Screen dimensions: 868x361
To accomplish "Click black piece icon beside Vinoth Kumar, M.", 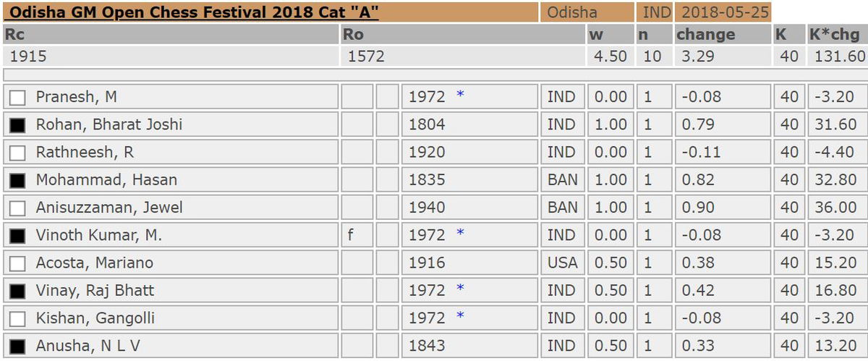I will pyautogui.click(x=18, y=236).
